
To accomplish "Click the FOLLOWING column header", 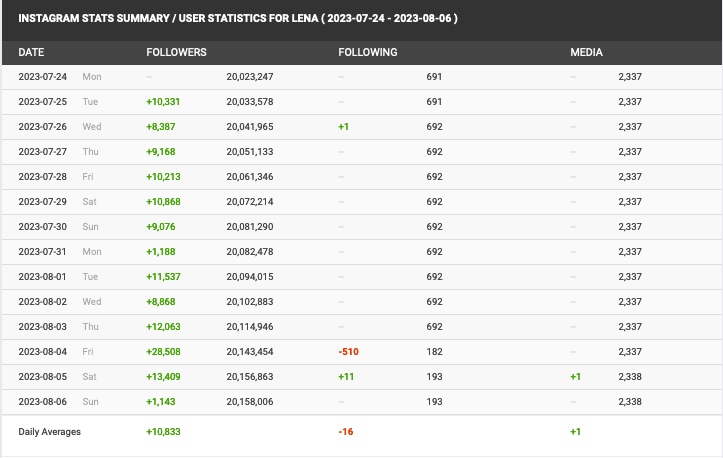I will point(367,52).
